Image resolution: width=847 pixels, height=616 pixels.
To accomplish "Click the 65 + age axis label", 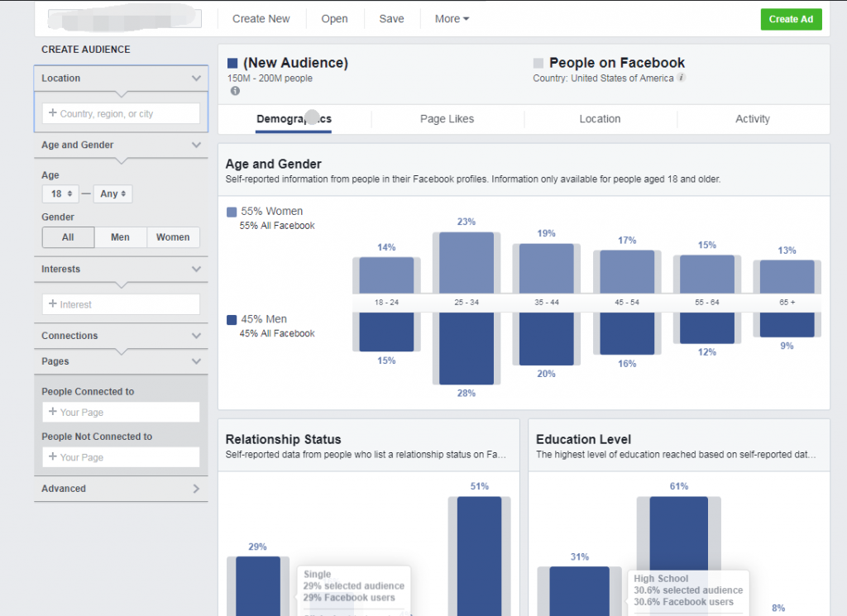I will click(x=787, y=303).
